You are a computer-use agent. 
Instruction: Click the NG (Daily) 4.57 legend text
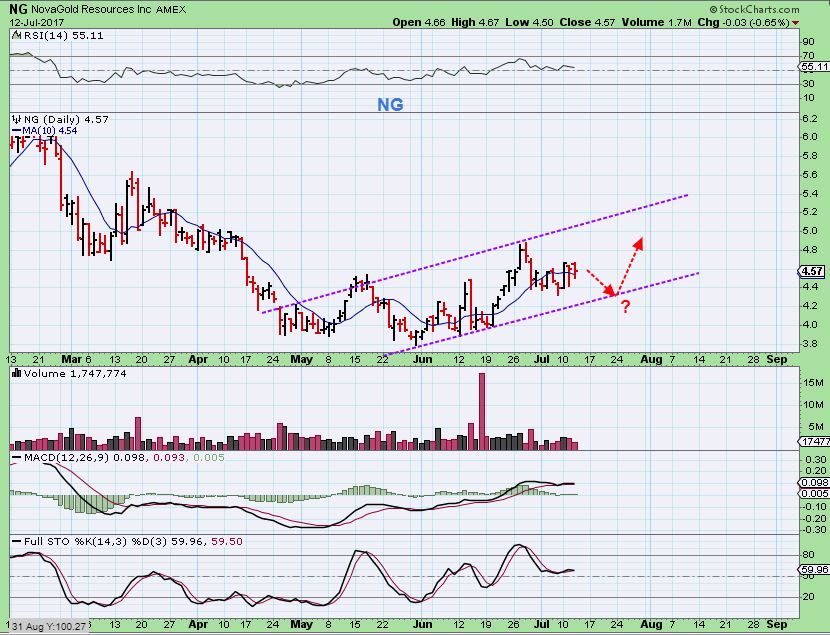point(66,120)
